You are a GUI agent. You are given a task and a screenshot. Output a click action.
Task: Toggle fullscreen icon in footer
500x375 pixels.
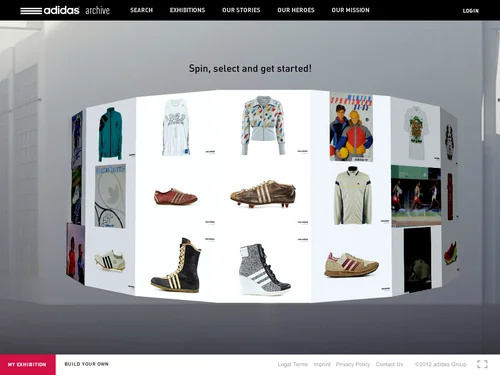482,364
